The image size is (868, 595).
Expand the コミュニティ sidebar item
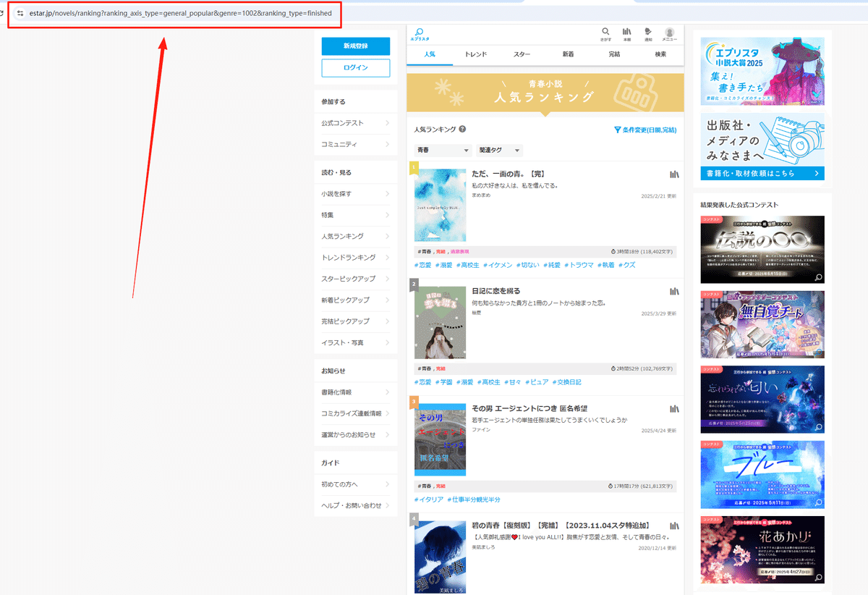tap(356, 145)
